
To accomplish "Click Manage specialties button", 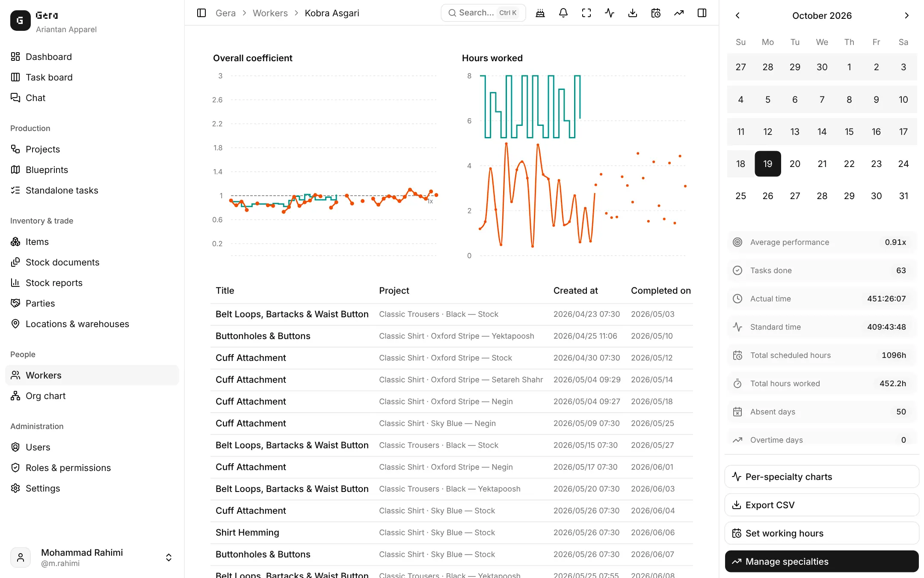I will pos(821,561).
